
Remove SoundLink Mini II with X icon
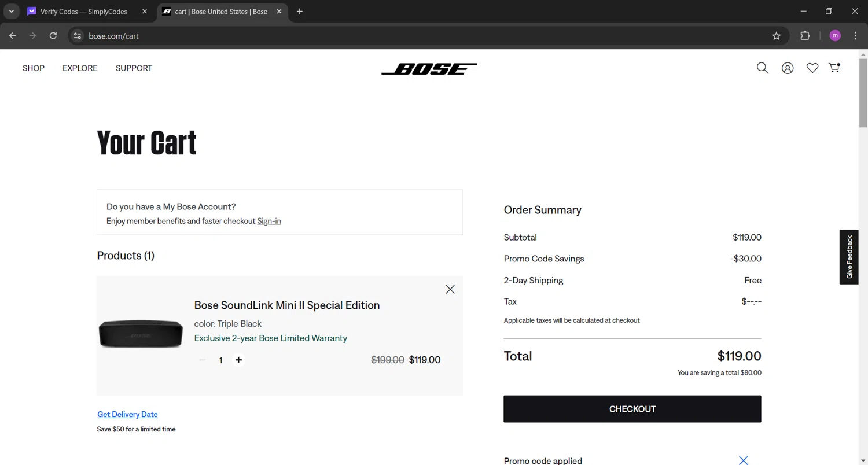(x=450, y=289)
